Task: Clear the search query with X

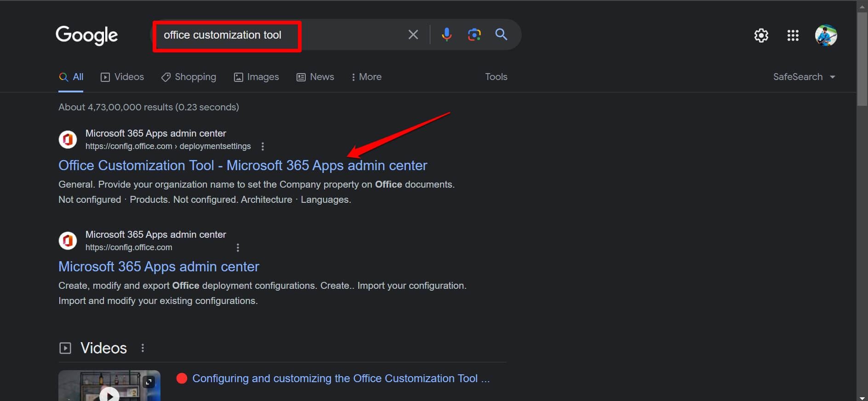Action: [x=413, y=34]
